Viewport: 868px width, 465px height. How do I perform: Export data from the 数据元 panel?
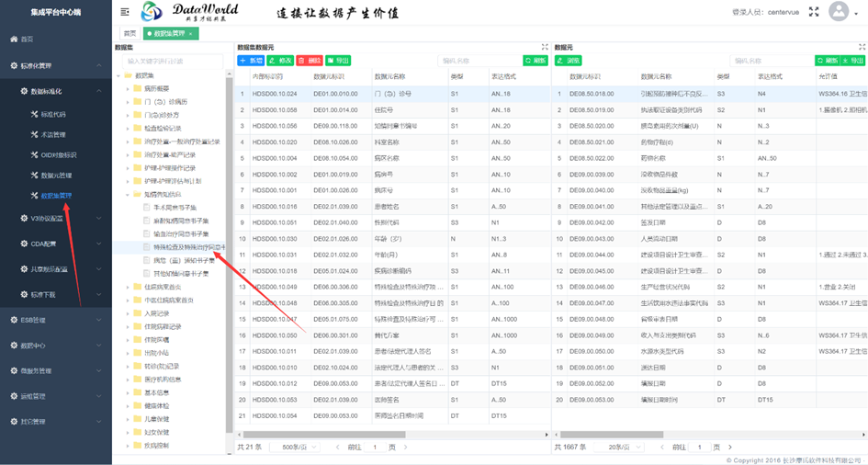(853, 61)
